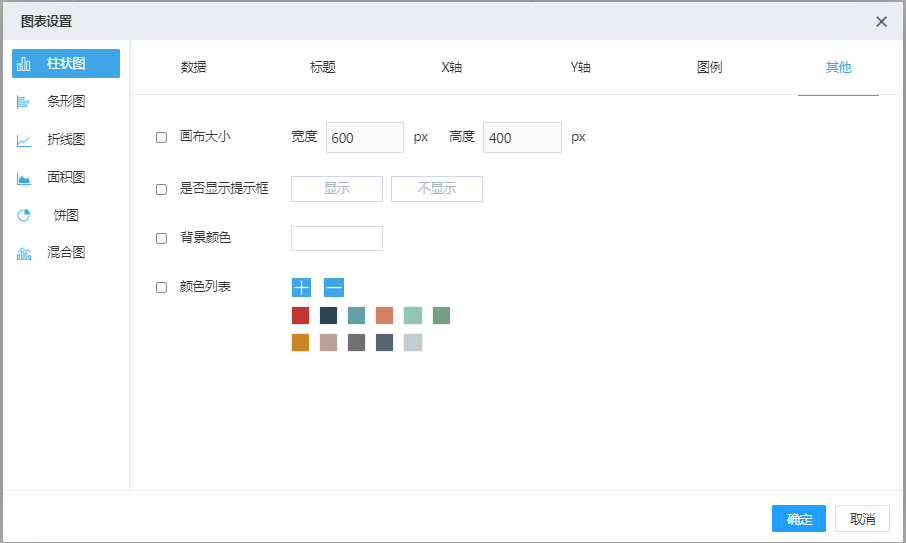Pick the 折线图 line chart icon

tap(24, 140)
